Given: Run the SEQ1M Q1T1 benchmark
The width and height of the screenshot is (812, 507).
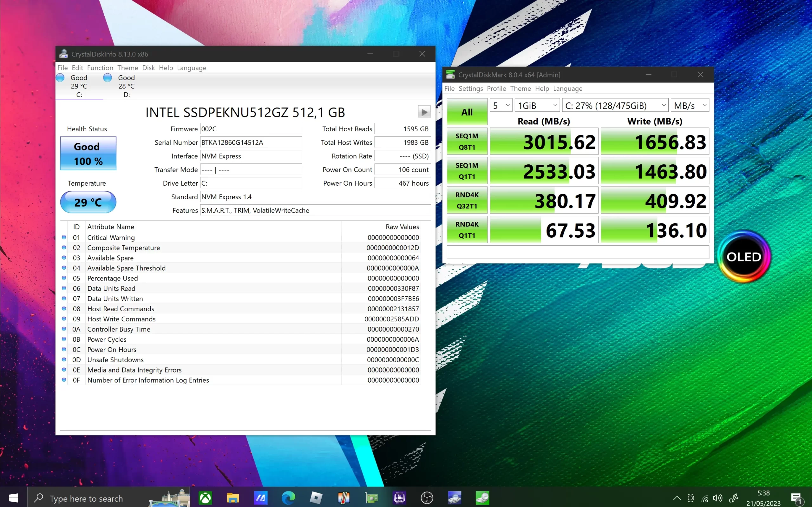Looking at the screenshot, I should coord(467,171).
